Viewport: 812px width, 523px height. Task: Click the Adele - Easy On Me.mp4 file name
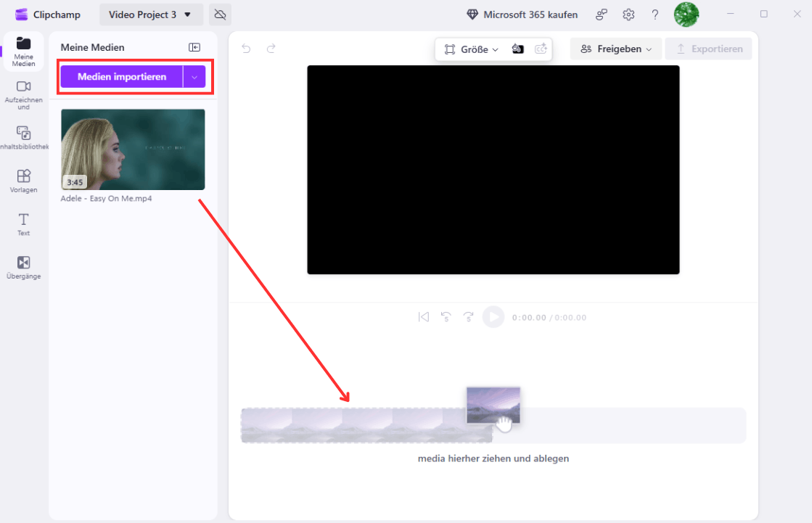pos(106,198)
